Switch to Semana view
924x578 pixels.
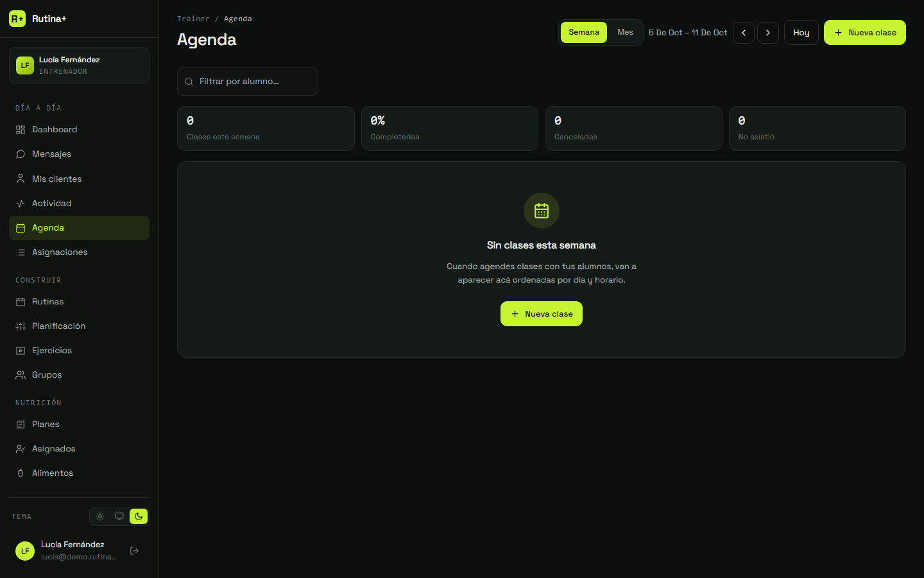click(584, 33)
